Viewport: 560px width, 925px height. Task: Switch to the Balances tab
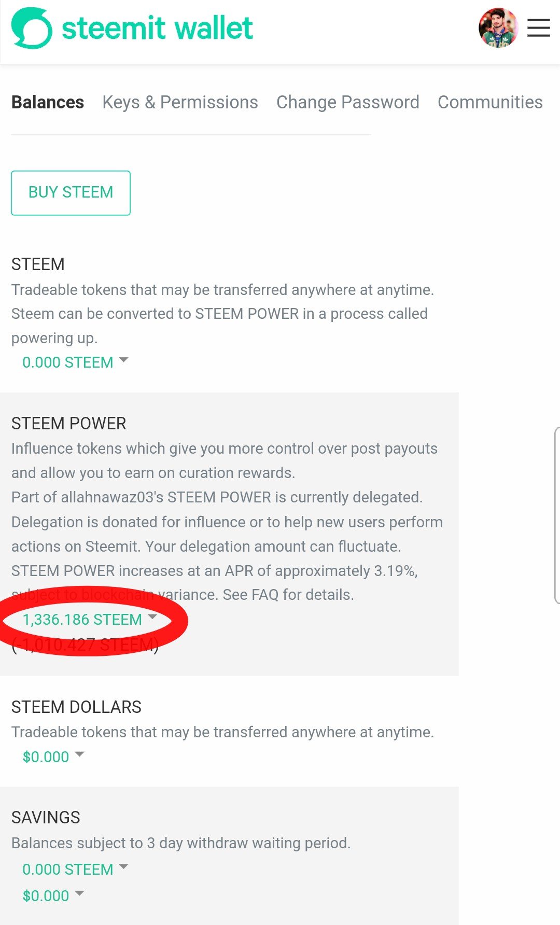point(48,102)
